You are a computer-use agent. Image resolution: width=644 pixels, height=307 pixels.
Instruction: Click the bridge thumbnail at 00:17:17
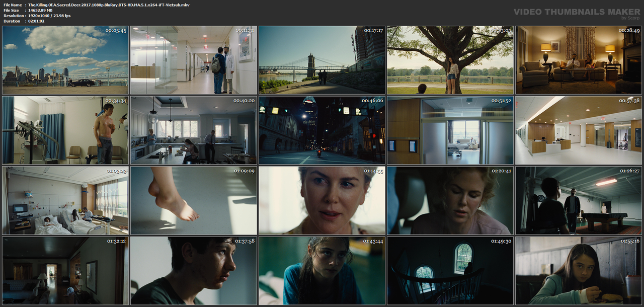click(x=322, y=60)
